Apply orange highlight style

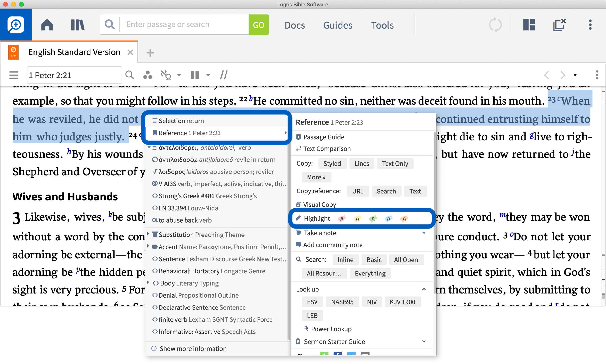coord(404,218)
